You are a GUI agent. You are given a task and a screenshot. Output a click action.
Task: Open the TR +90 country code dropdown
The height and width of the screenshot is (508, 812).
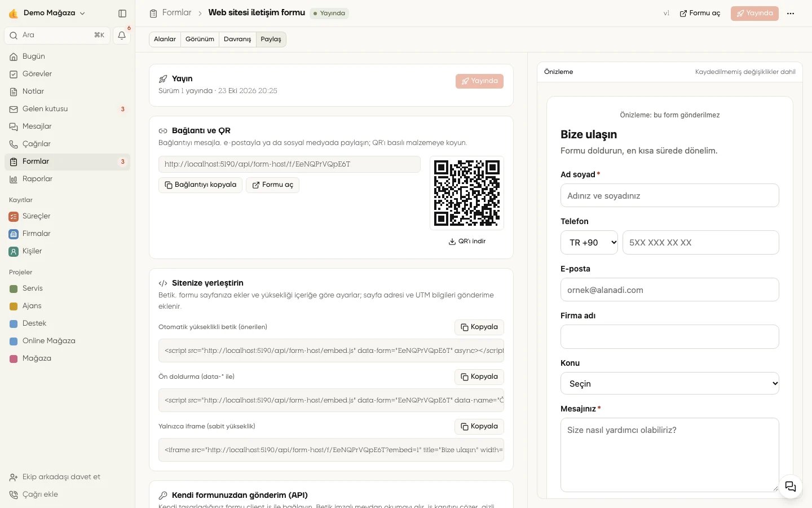coord(589,243)
